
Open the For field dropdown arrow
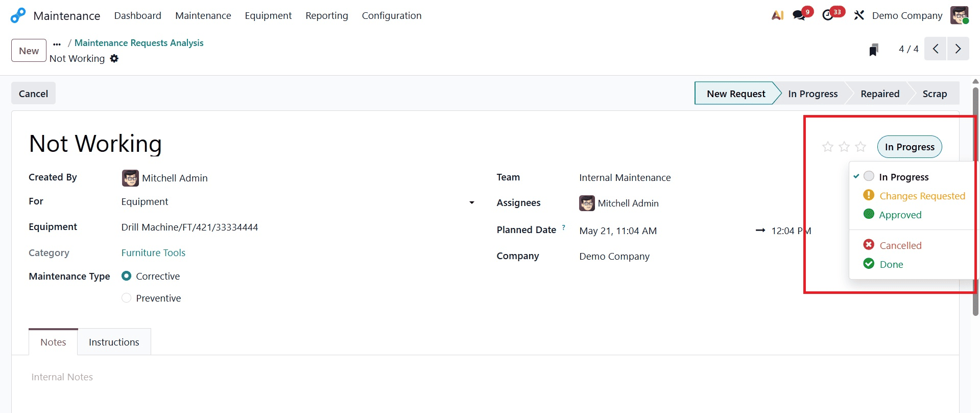point(472,202)
